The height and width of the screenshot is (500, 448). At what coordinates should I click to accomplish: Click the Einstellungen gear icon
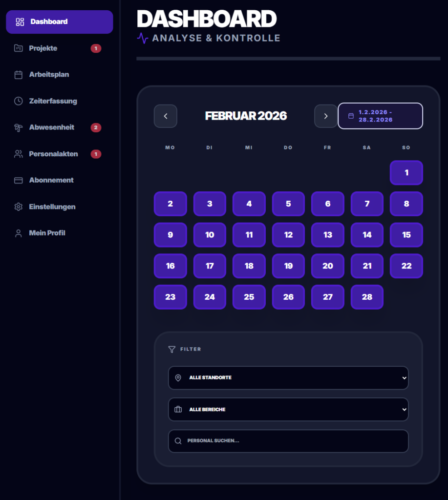19,207
